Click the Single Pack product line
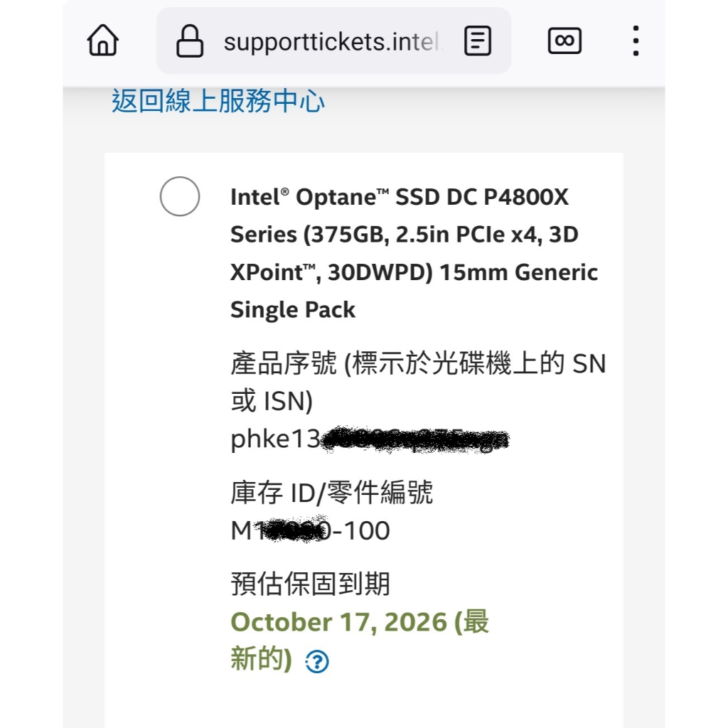Viewport: 728px width, 728px height. click(293, 310)
